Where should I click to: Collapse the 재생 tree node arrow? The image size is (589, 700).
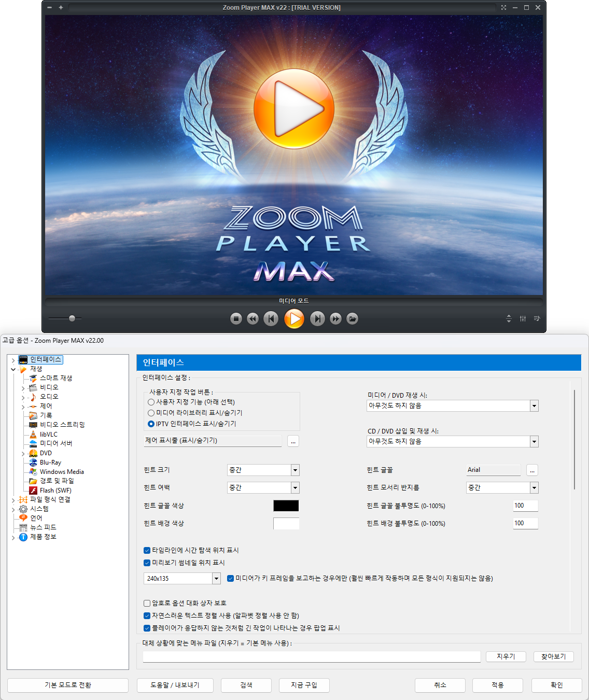coord(13,369)
